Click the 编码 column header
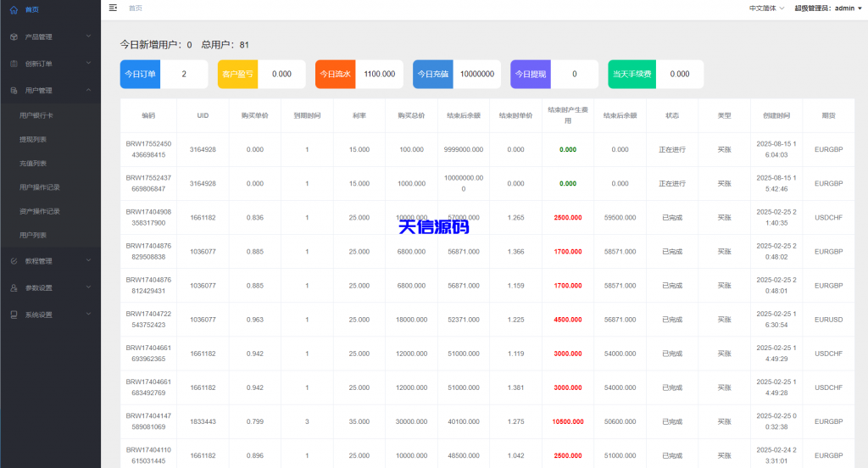 (x=148, y=116)
